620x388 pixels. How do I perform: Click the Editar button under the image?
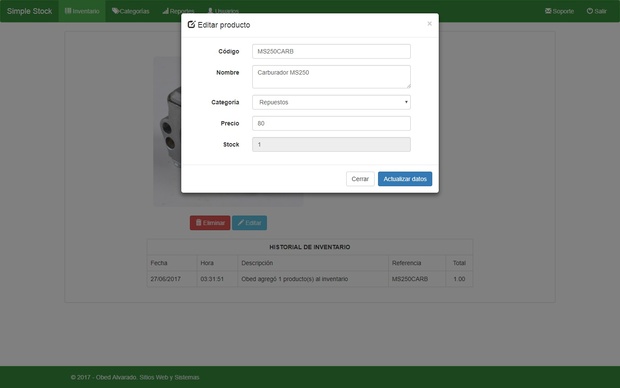pos(250,223)
